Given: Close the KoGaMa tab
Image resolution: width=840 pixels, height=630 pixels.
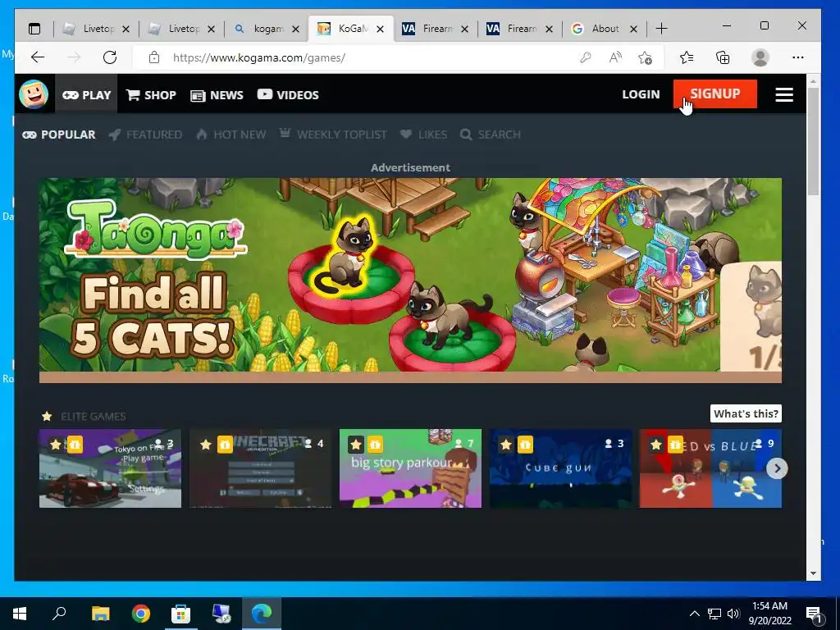Looking at the screenshot, I should coord(380,29).
